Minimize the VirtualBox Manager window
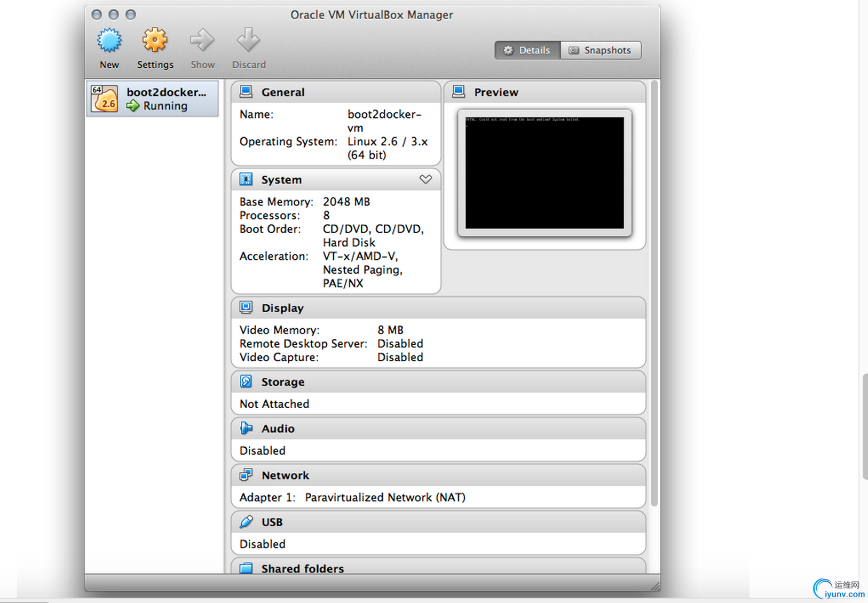The image size is (868, 603). pos(114,14)
